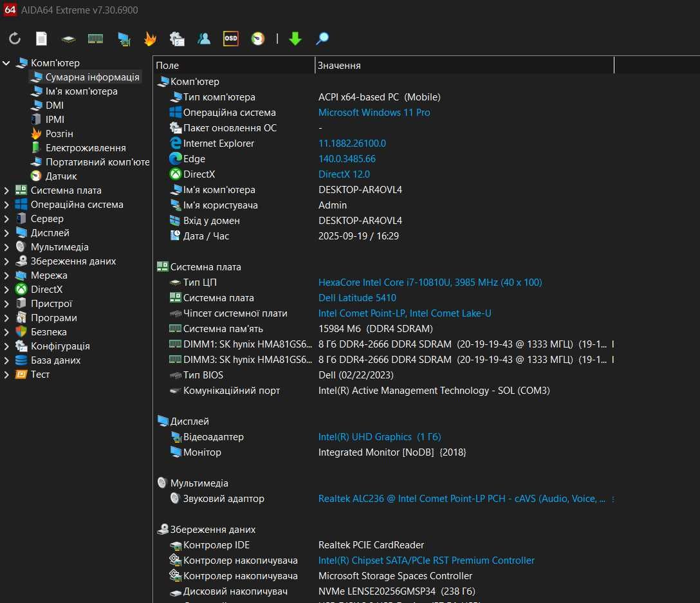Image resolution: width=700 pixels, height=603 pixels.
Task: Expand the Сервер tree node
Action: (6, 219)
